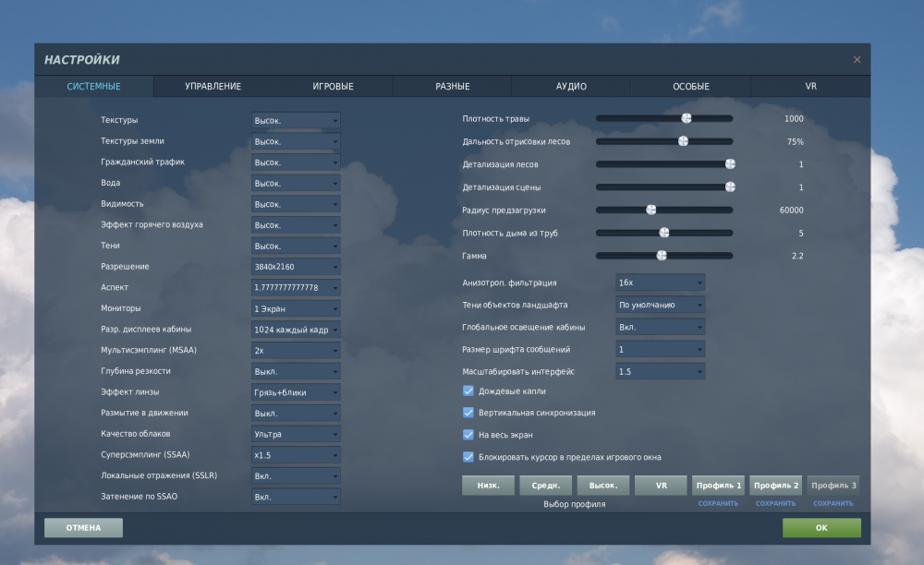This screenshot has width=924, height=565.
Task: Toggle Блокировать курсор в пределах игрового окна
Action: [x=468, y=457]
